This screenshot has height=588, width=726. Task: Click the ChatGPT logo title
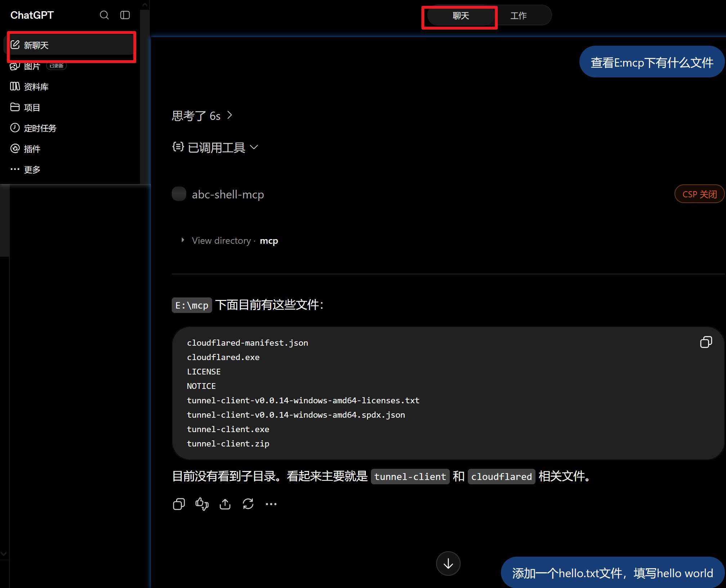tap(32, 15)
